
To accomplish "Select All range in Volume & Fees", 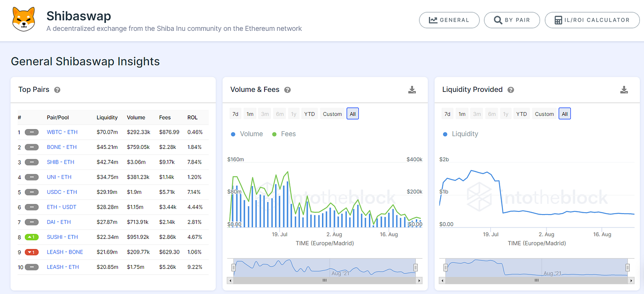I will coord(353,114).
